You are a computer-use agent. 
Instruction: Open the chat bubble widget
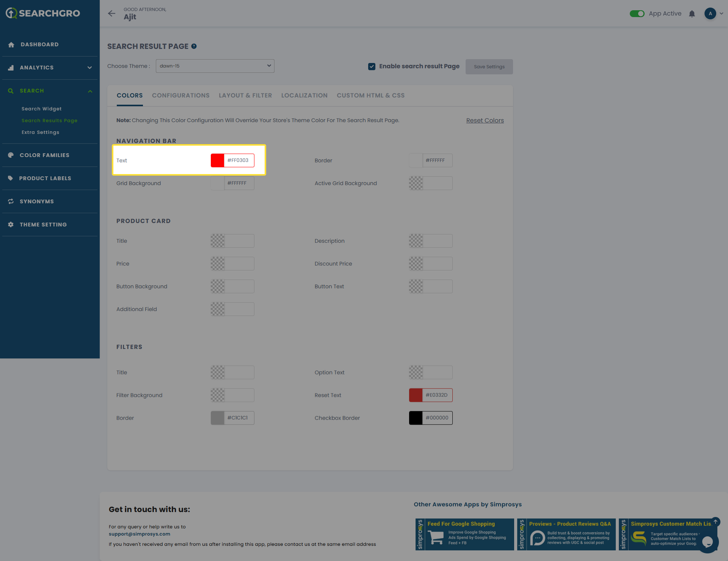coord(707,542)
